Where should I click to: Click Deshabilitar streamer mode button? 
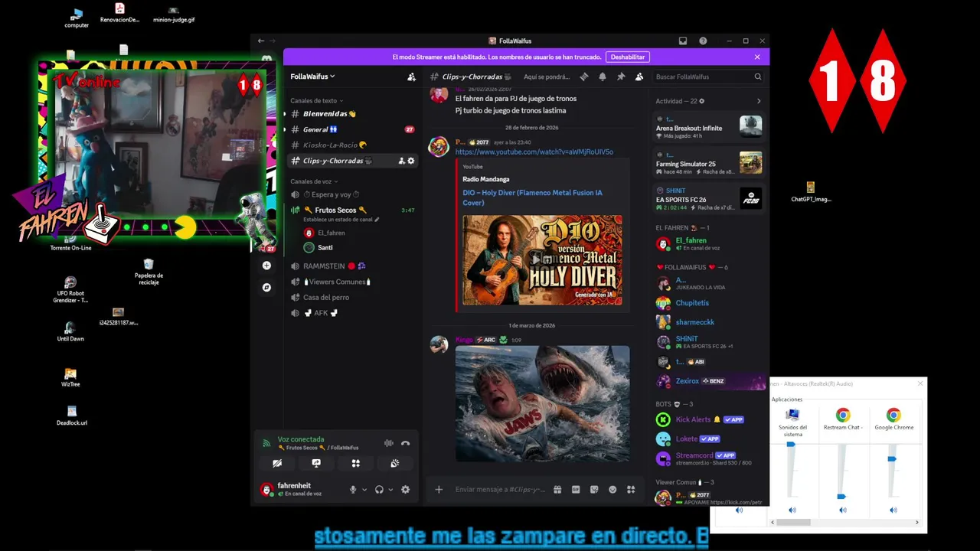628,57
